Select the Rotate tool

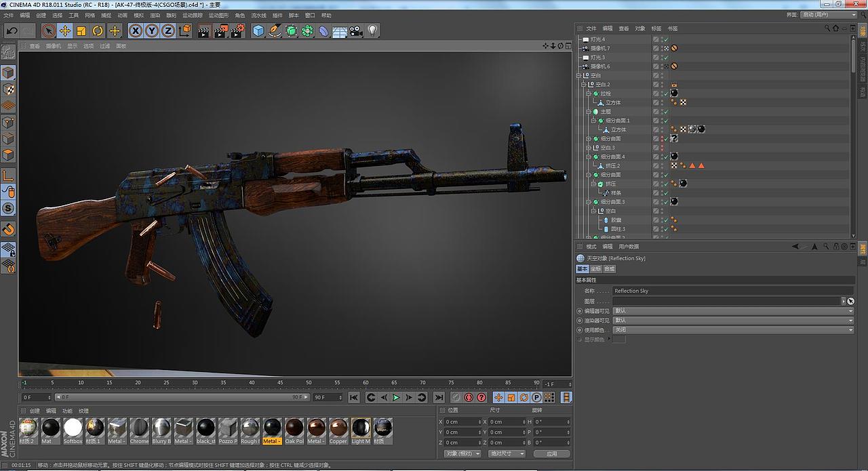tap(98, 30)
